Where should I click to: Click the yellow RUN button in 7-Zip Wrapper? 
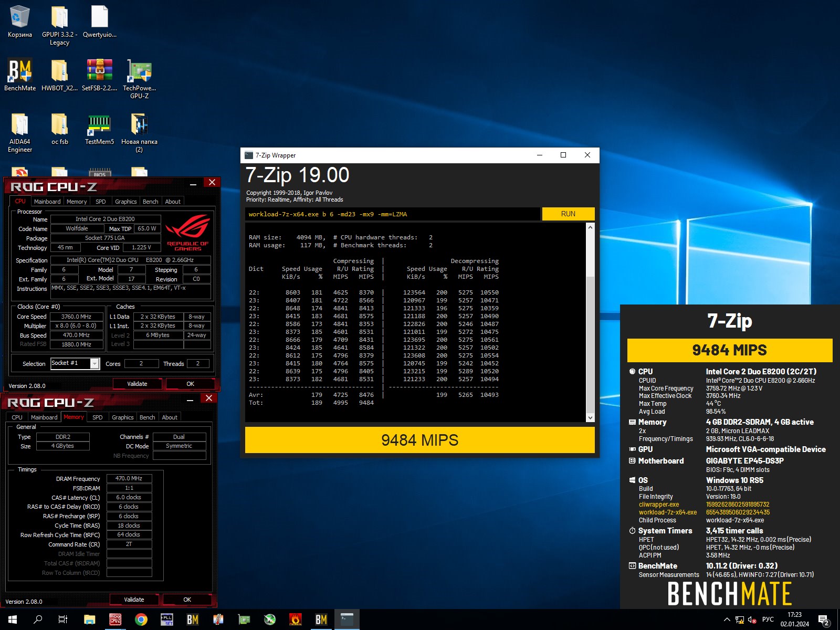click(x=568, y=214)
